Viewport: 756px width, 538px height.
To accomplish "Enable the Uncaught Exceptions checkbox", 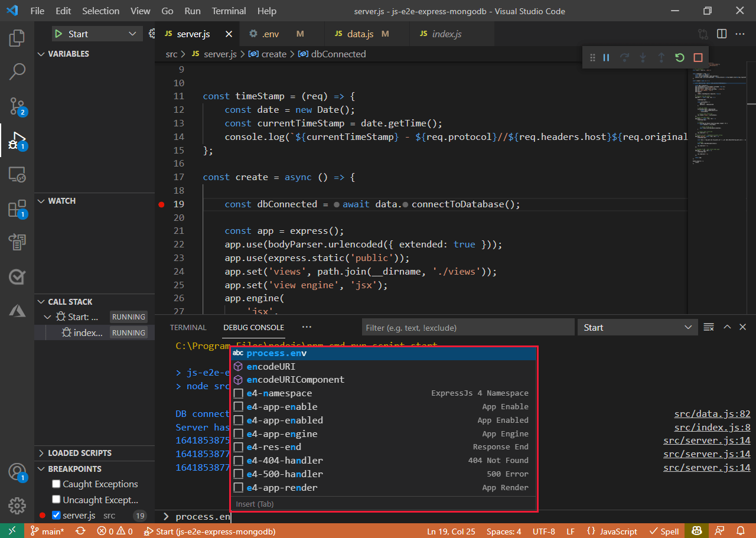I will point(57,500).
